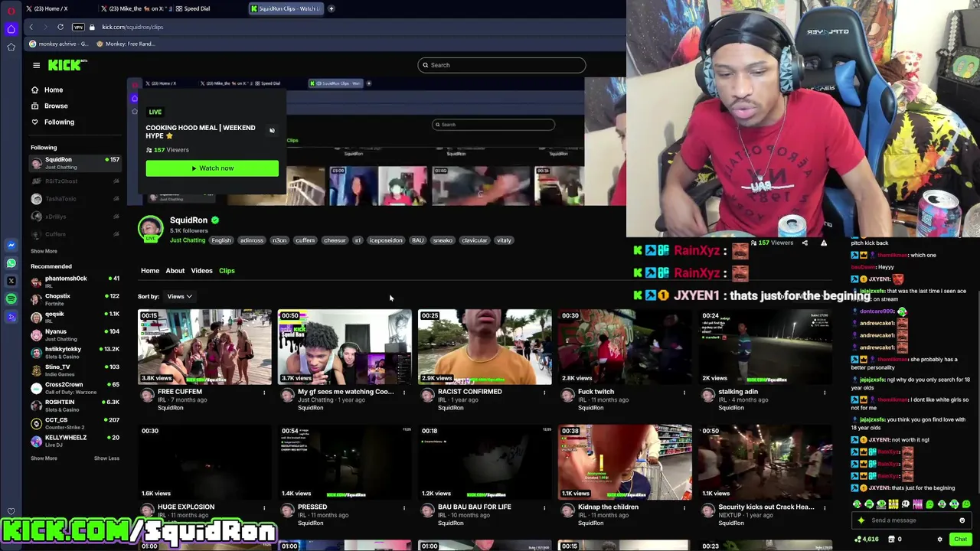Screen dimensions: 980x551
Task: Open chat settings gear icon
Action: click(939, 539)
